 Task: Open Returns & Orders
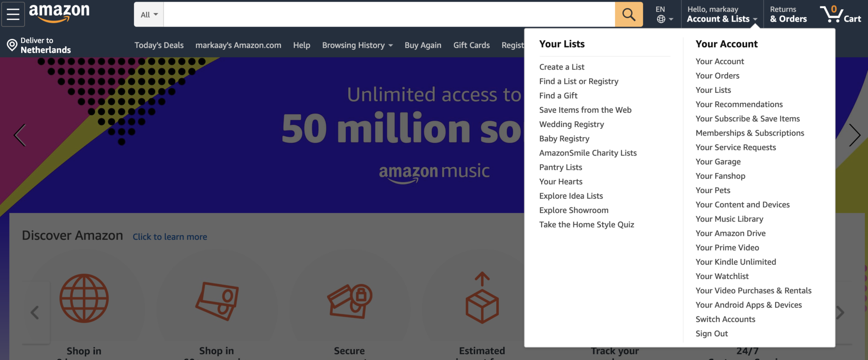click(788, 14)
